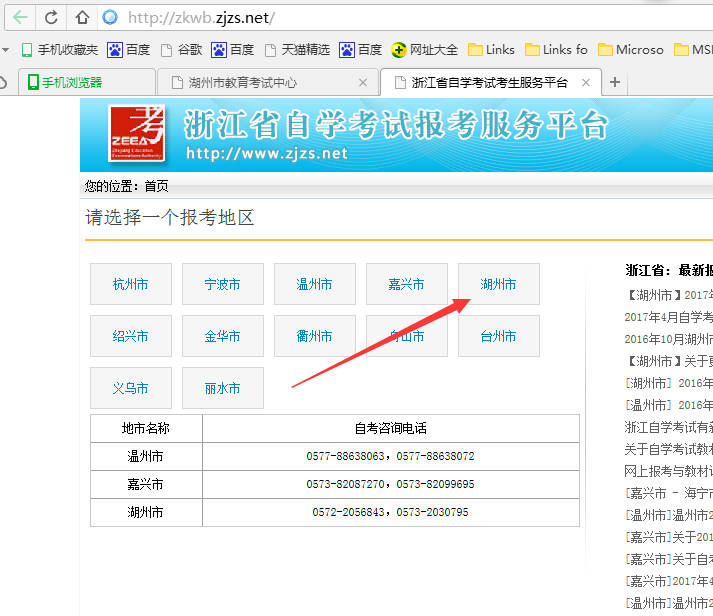713x616 pixels.
Task: Close the 浙江省自学考试考生服务平台 tab
Action: coord(586,82)
